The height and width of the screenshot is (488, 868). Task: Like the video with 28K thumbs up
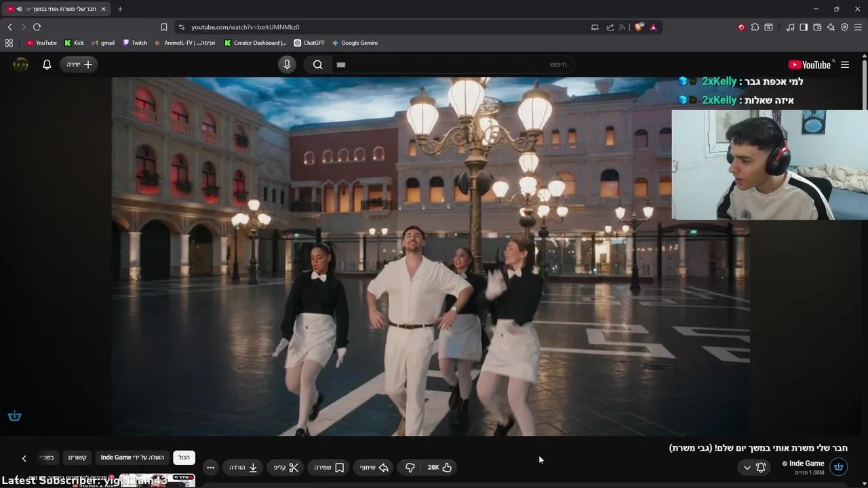pos(439,467)
